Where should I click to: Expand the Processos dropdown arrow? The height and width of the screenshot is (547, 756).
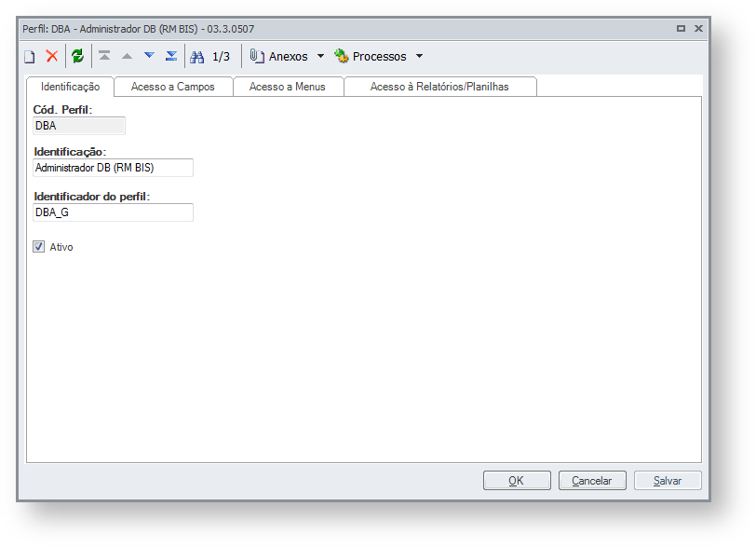point(420,57)
